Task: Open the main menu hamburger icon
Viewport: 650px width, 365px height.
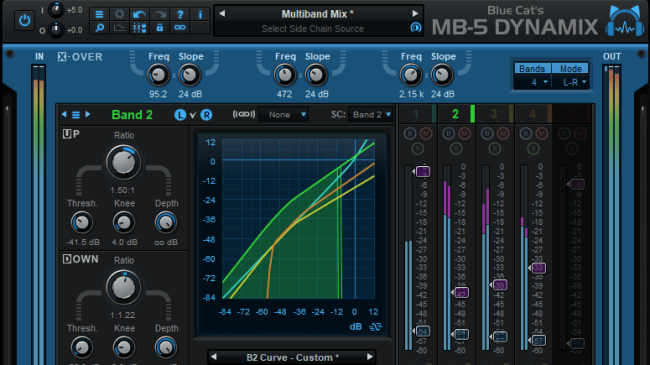Action: [x=99, y=15]
